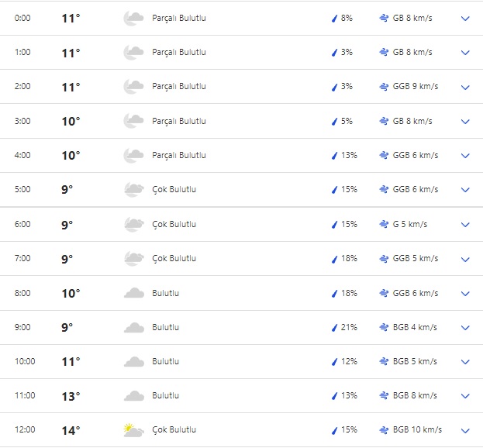
Task: Click the raindrop icon in the 4:00 row
Action: click(334, 155)
